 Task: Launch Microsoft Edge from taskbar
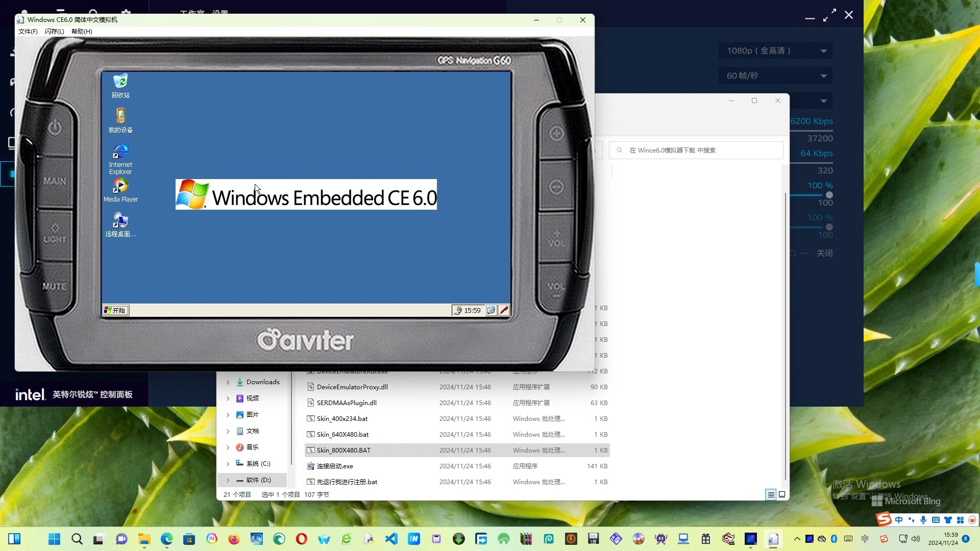(x=166, y=539)
